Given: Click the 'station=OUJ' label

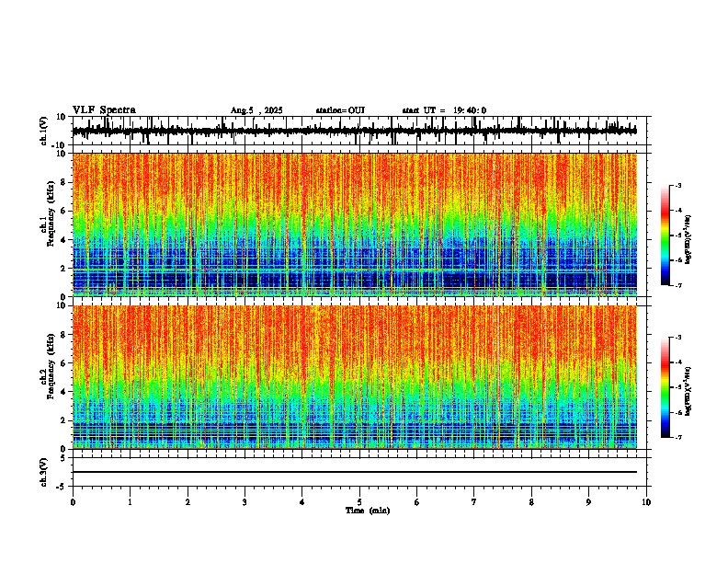Looking at the screenshot, I should (x=340, y=110).
